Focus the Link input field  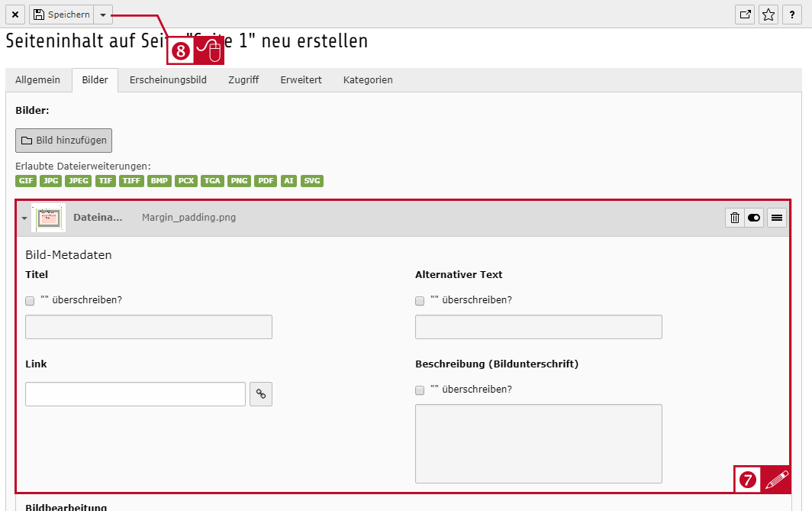coord(136,394)
